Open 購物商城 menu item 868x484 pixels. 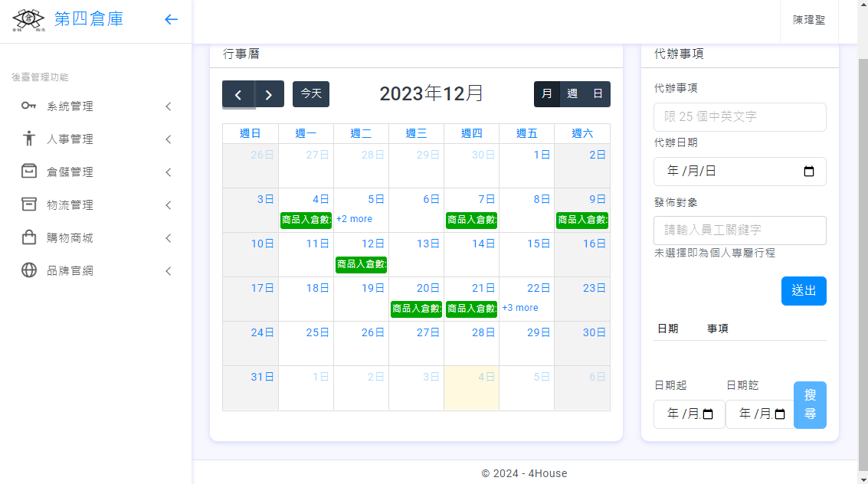click(x=96, y=238)
